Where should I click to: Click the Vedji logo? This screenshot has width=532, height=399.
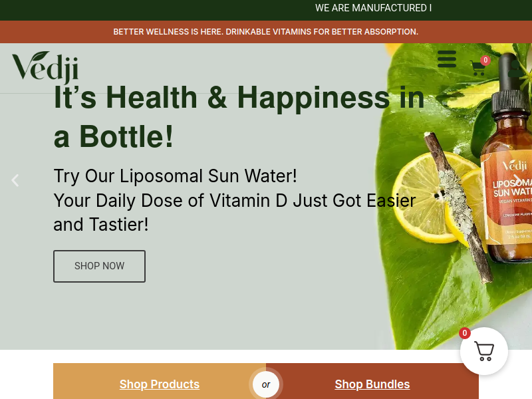tap(45, 67)
